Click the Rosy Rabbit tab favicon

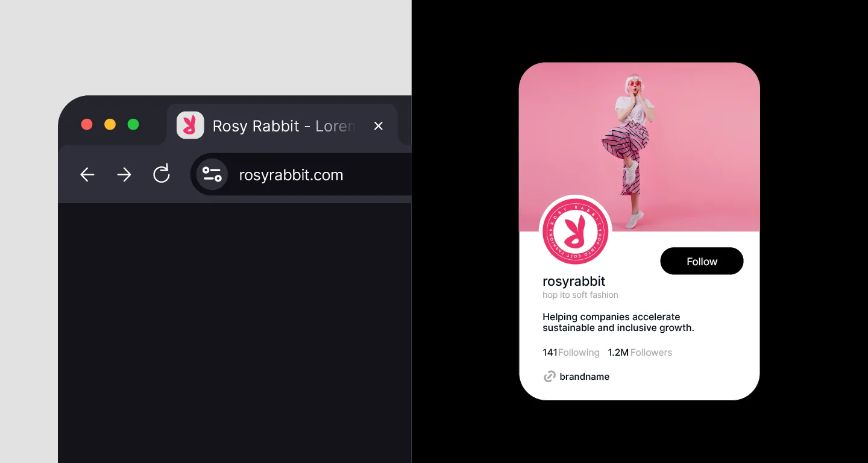click(190, 125)
